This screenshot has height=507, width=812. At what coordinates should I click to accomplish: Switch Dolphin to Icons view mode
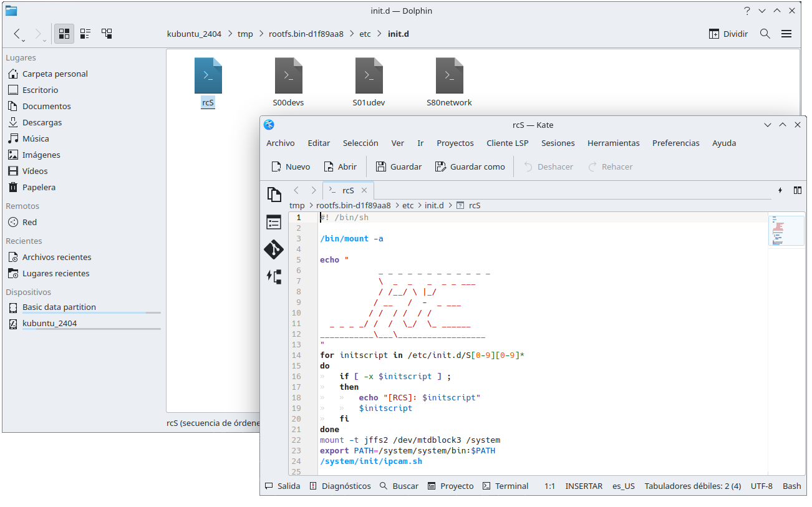pos(64,34)
